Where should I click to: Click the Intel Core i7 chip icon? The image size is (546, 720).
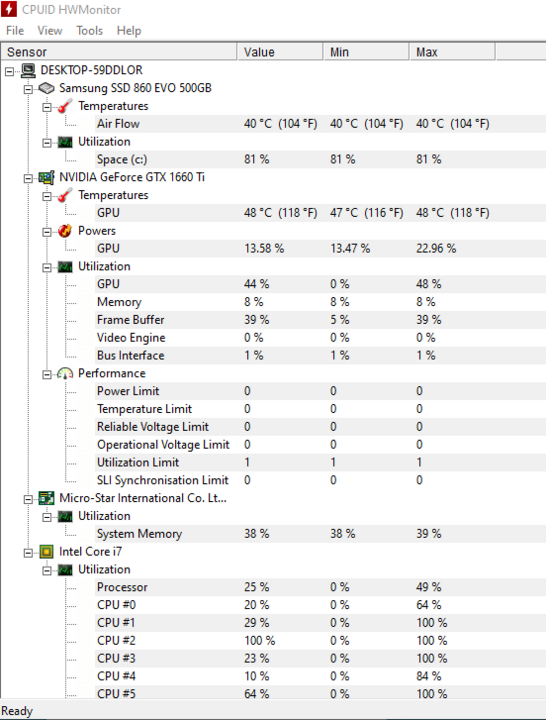click(x=46, y=551)
